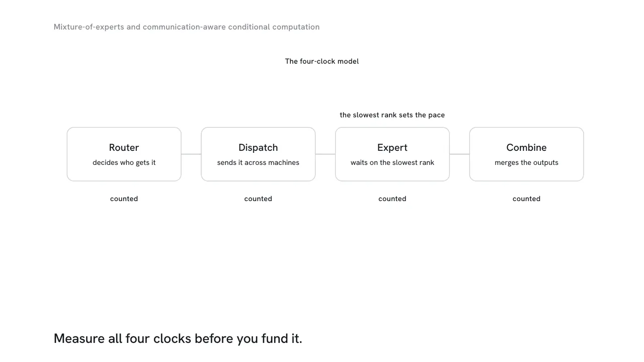The height and width of the screenshot is (362, 644).
Task: Select the Combine box
Action: 526,154
